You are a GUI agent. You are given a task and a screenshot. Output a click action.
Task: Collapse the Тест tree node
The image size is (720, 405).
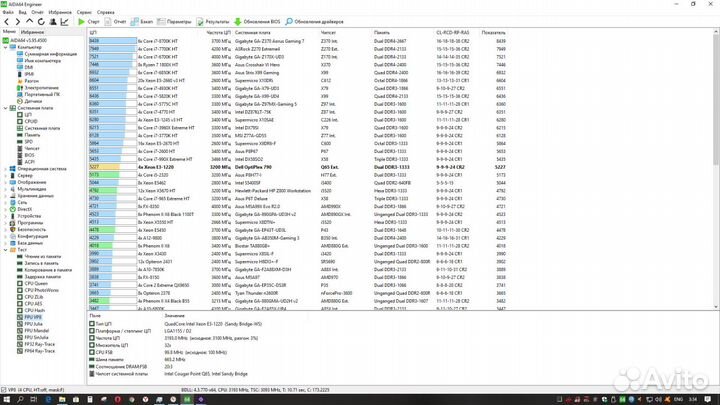click(x=6, y=250)
